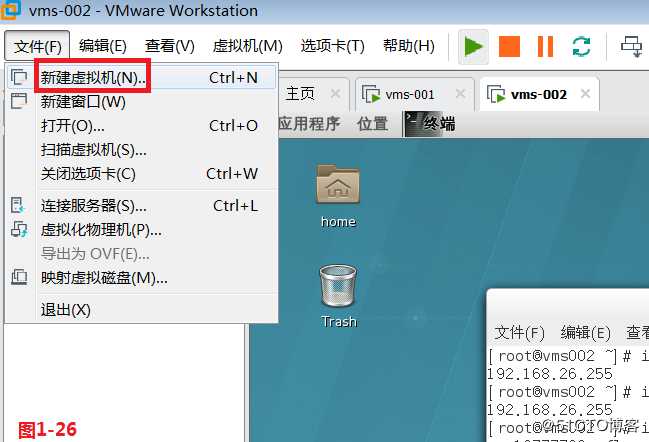649x442 pixels.
Task: Click the vms-002 tab VM icon
Action: coord(496,94)
